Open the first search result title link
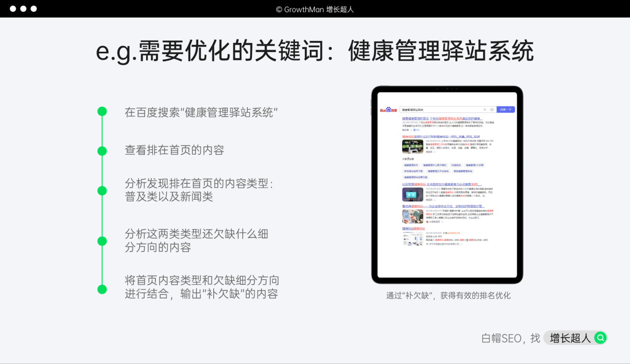 point(441,119)
